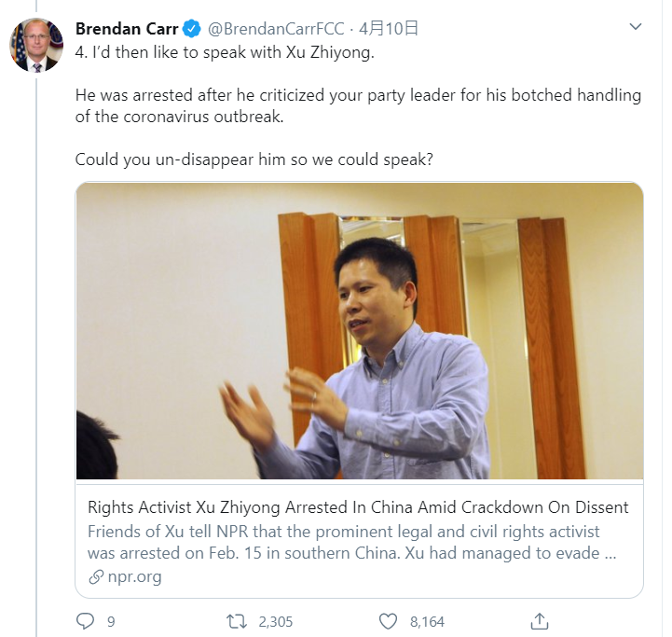Open the share tweet icon menu
This screenshot has height=637, width=672.
pyautogui.click(x=540, y=620)
